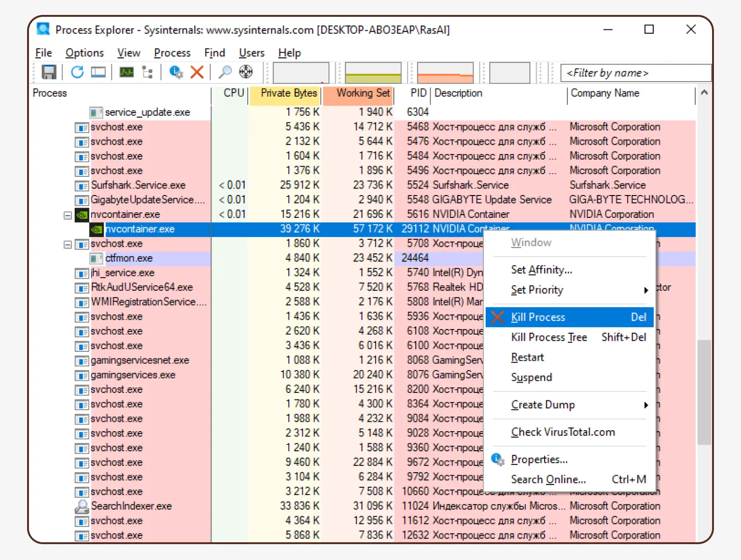Click the Save toolbar icon

(49, 72)
